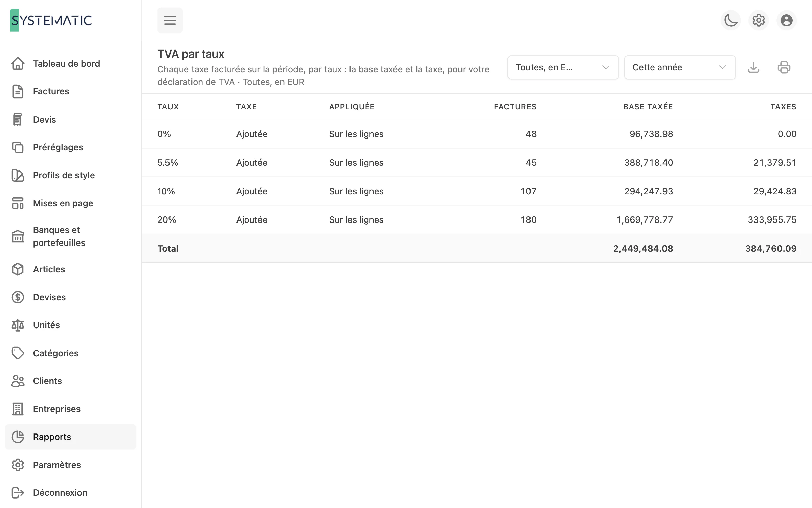Click the Entreprises building icon
This screenshot has width=812, height=508.
pos(18,409)
